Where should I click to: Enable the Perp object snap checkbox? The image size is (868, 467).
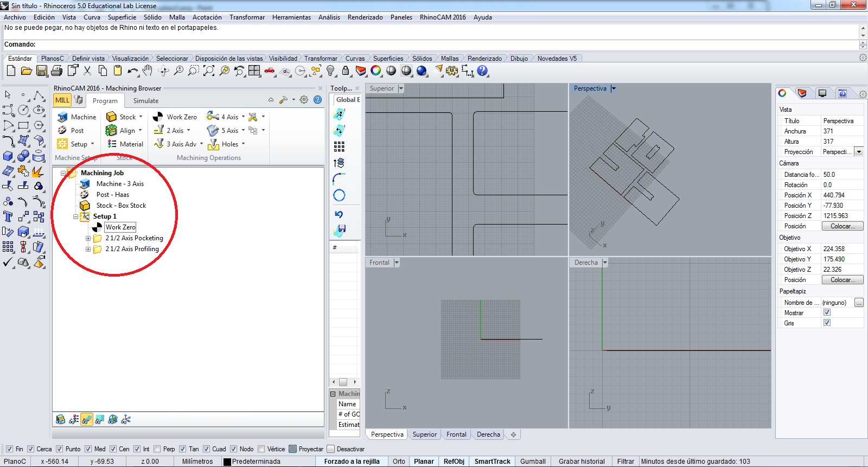[157, 449]
